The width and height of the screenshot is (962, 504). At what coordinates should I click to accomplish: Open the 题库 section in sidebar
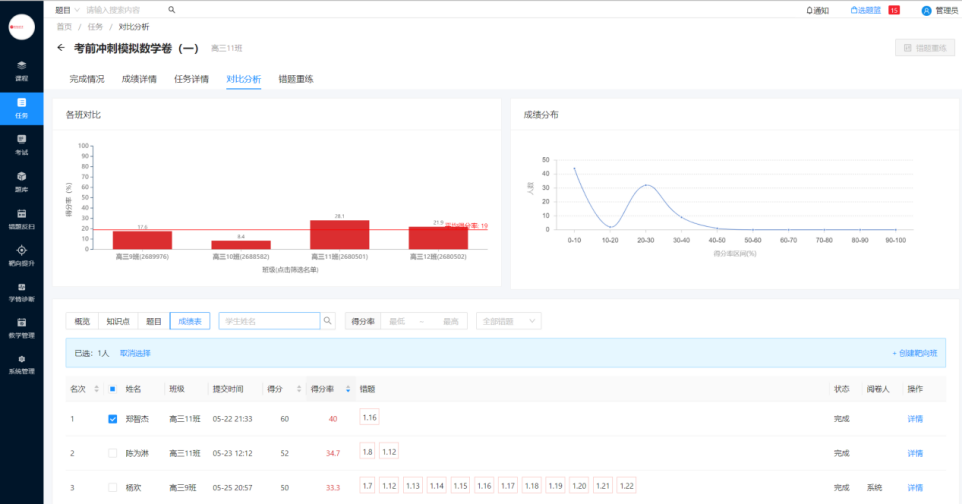21,182
